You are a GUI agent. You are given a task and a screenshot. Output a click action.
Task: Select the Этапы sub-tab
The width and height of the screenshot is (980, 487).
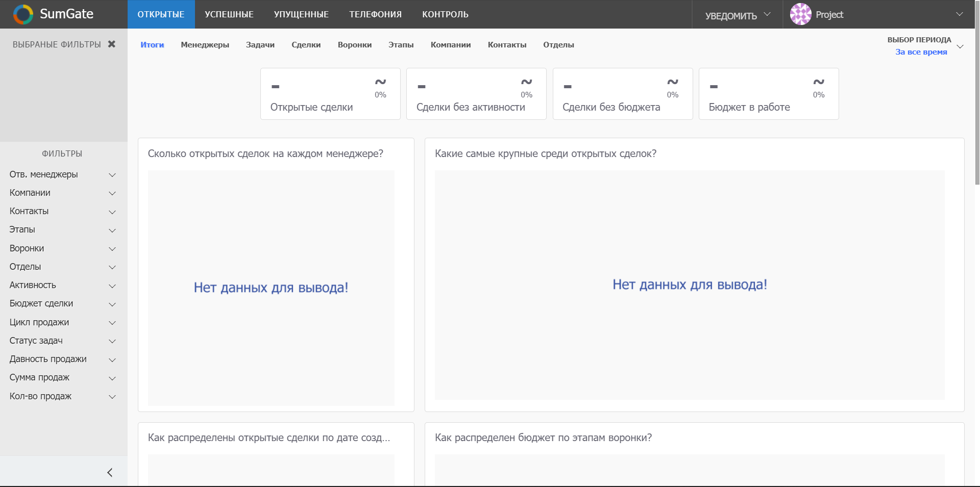click(401, 45)
